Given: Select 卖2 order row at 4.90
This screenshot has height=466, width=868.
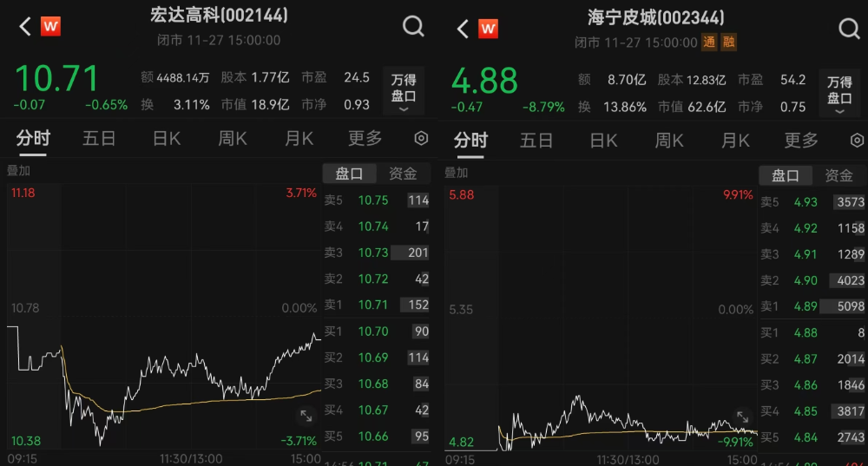Looking at the screenshot, I should [x=812, y=280].
